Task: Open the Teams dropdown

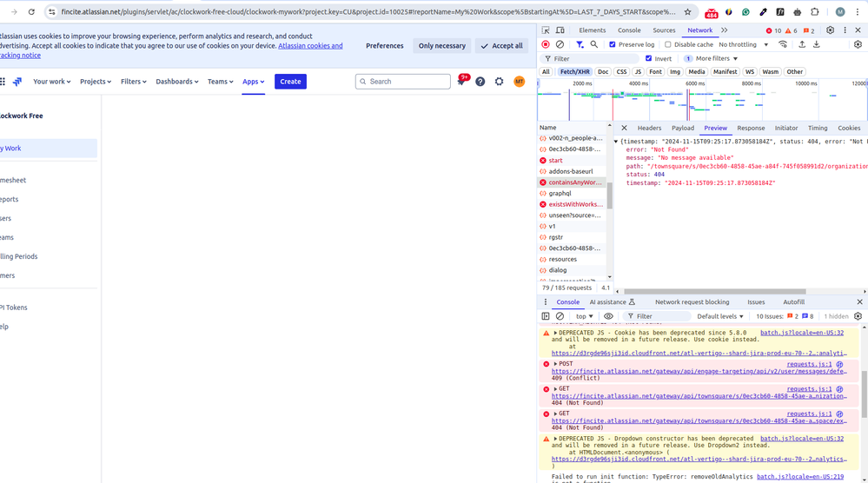Action: point(221,82)
